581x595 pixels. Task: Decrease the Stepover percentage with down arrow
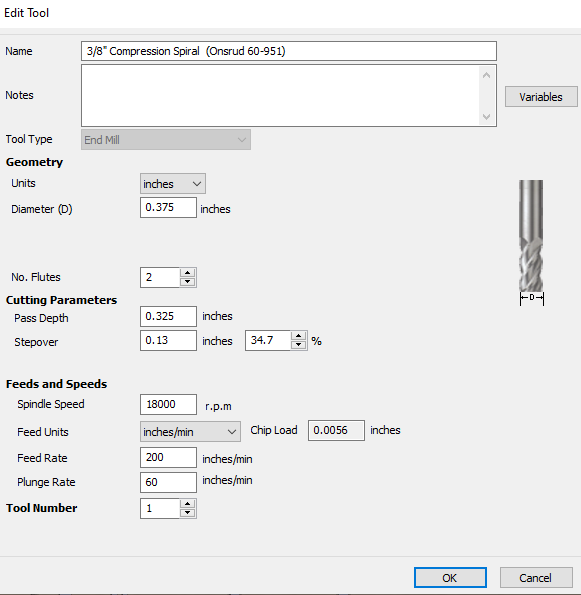(299, 345)
